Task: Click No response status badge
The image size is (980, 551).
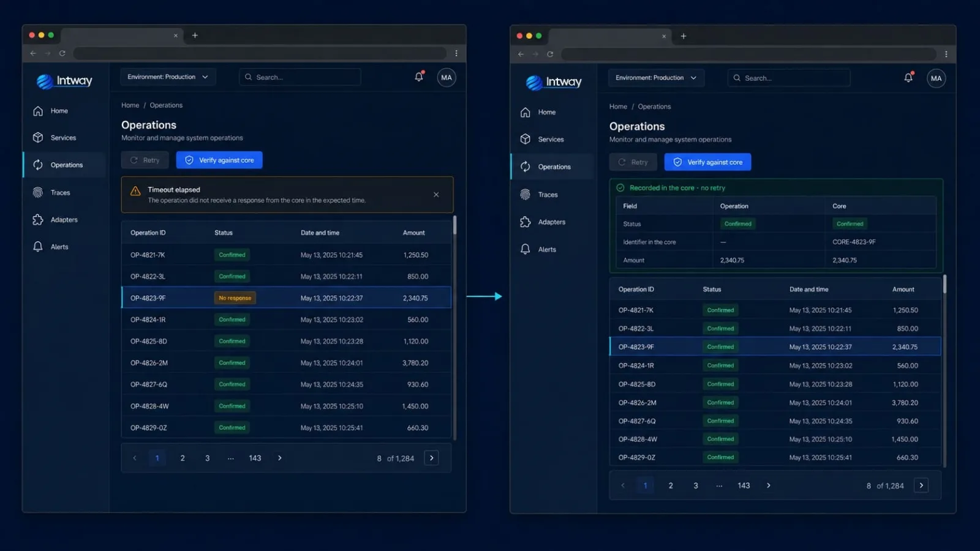Action: point(235,298)
